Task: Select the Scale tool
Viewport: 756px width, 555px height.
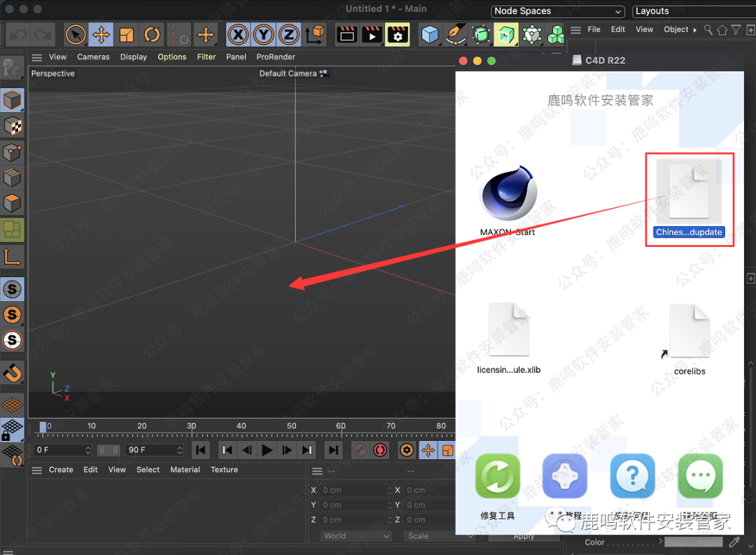Action: pos(127,34)
